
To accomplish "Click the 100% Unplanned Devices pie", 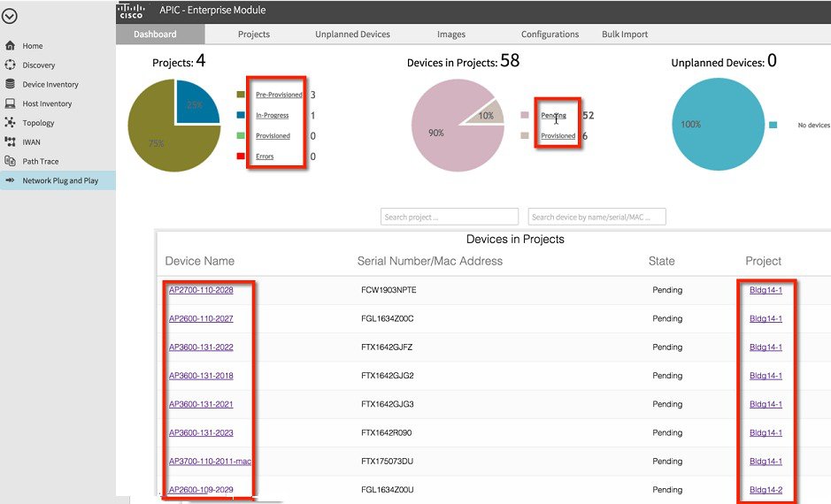I will coord(718,125).
